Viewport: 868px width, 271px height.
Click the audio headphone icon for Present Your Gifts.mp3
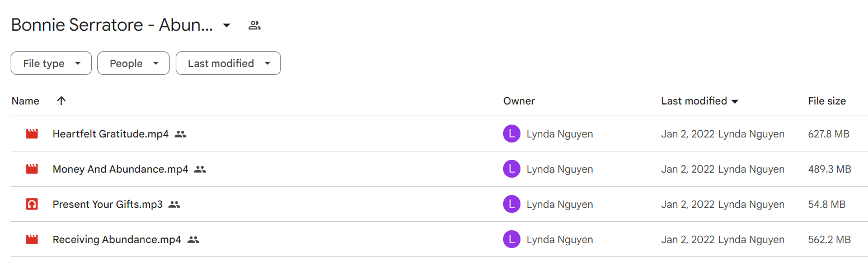(x=32, y=205)
